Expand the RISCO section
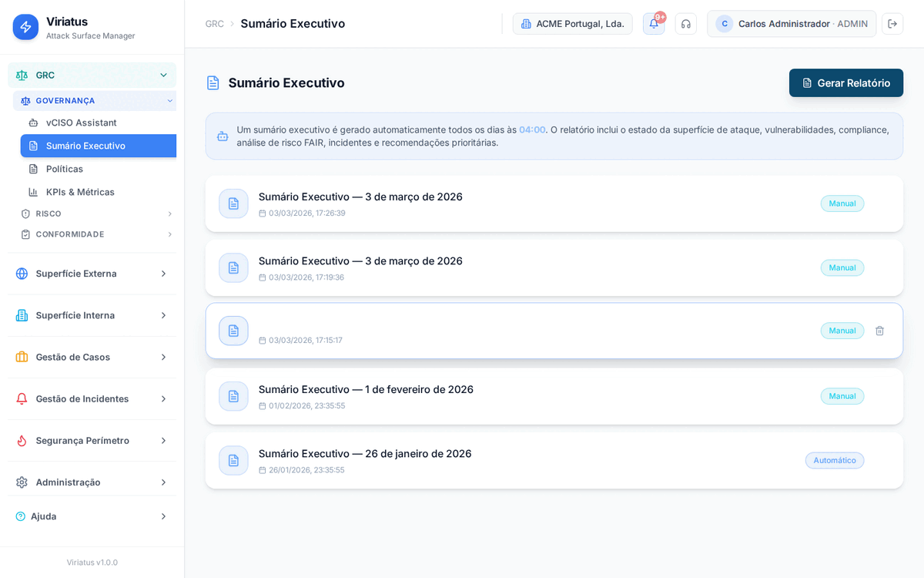 click(x=92, y=213)
